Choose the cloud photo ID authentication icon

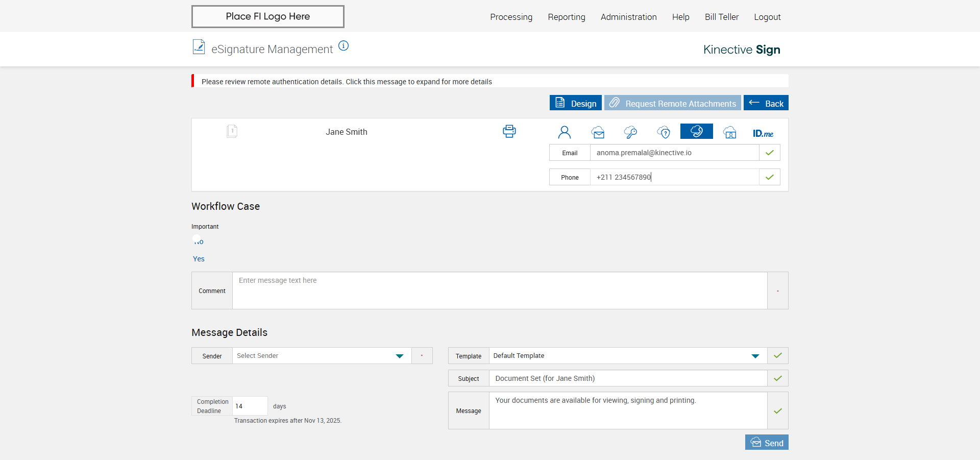(730, 133)
